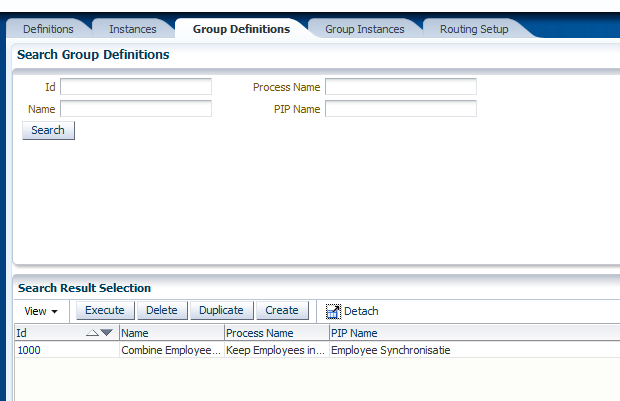Viewport: 620px width, 401px height.
Task: Go to the Routing Setup tab
Action: click(474, 29)
